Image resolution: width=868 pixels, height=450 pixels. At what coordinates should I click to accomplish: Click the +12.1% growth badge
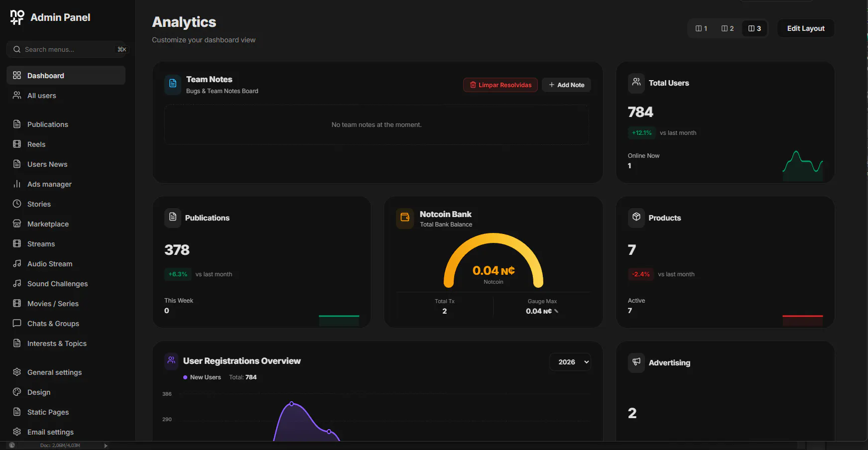pos(641,133)
